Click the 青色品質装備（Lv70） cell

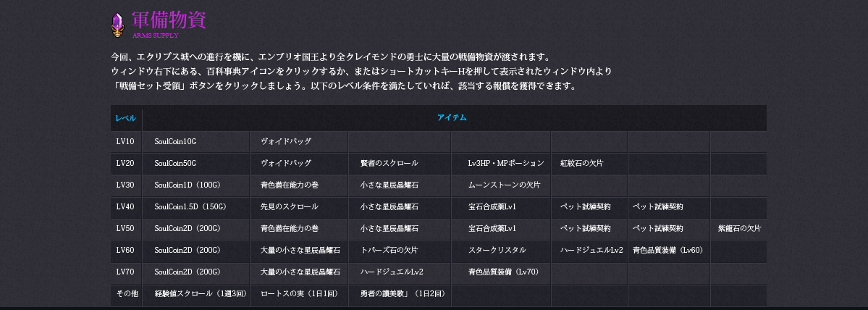504,272
